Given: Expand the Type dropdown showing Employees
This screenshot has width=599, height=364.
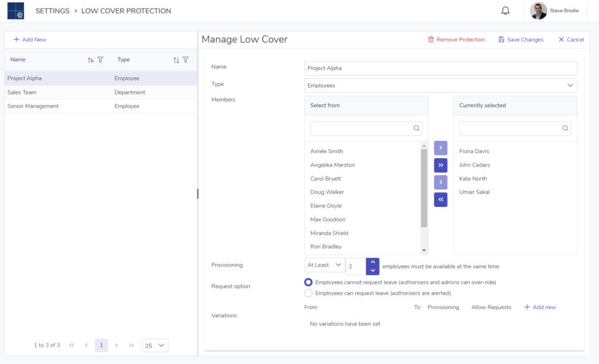Looking at the screenshot, I should coord(440,85).
